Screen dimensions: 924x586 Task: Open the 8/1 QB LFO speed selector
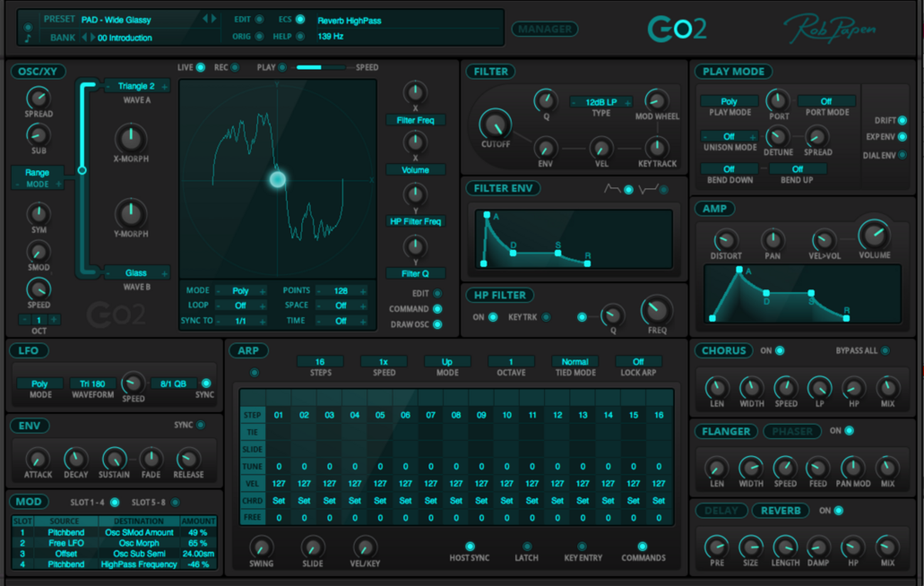click(173, 384)
